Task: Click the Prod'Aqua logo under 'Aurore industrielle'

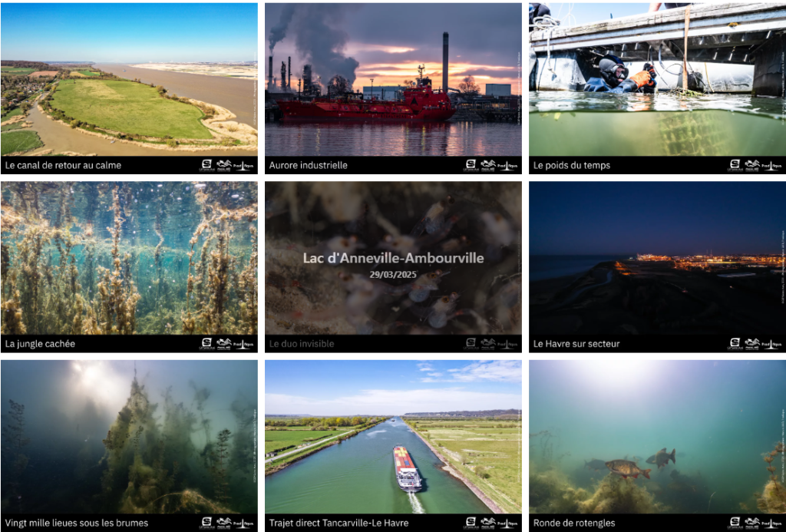Action: tap(507, 165)
